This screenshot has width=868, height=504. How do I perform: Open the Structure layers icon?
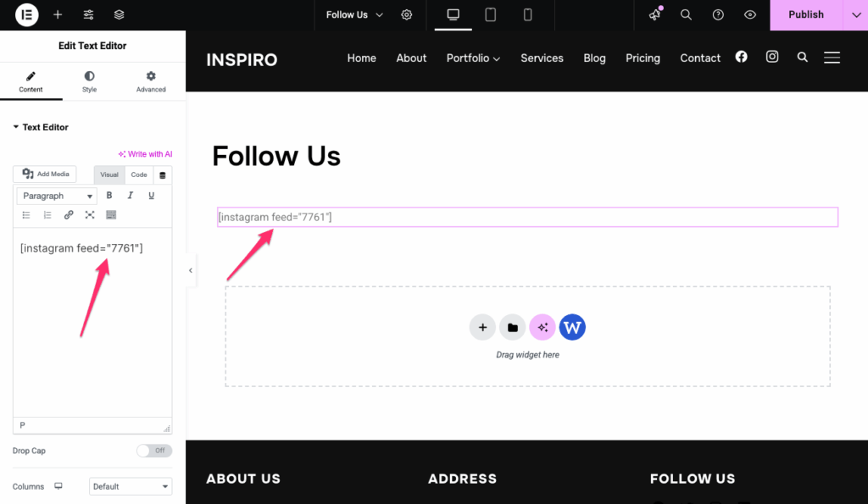[x=119, y=15]
